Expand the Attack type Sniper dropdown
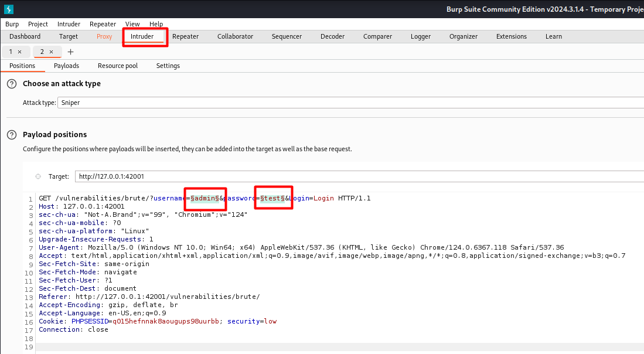The width and height of the screenshot is (644, 354). 352,103
